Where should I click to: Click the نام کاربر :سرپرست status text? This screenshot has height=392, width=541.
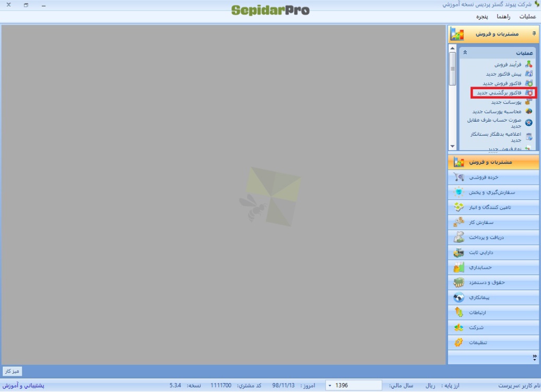519,385
